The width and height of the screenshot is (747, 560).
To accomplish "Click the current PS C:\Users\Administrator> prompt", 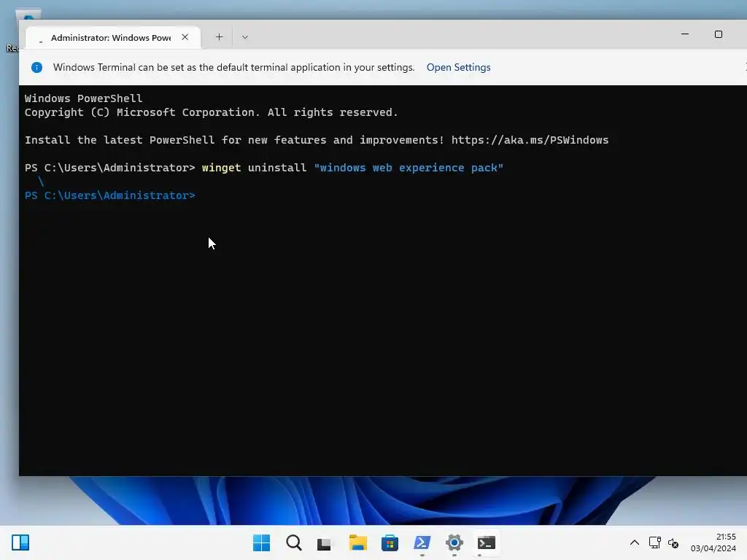I will 110,195.
